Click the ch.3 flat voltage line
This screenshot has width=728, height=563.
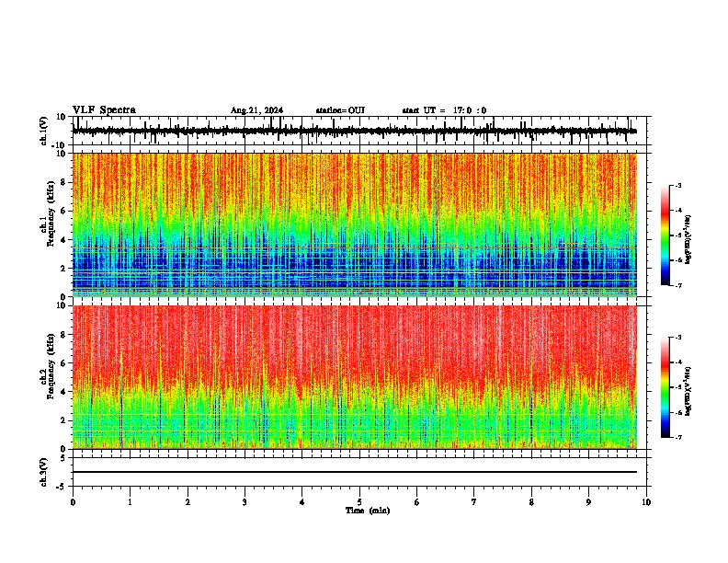tap(355, 472)
